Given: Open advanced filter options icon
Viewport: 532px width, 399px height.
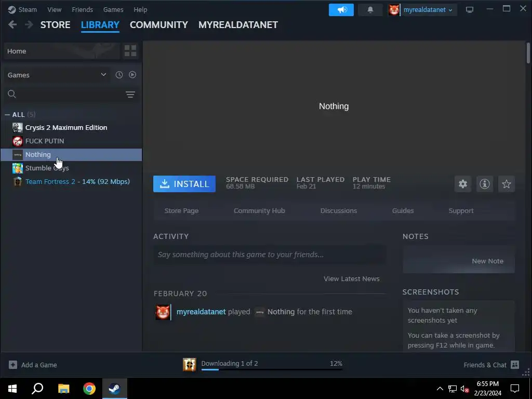Looking at the screenshot, I should point(130,95).
